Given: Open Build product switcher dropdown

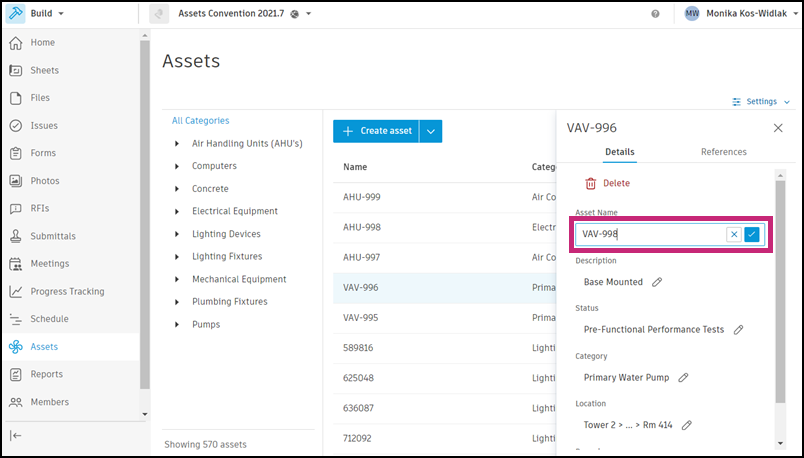Looking at the screenshot, I should tap(39, 14).
